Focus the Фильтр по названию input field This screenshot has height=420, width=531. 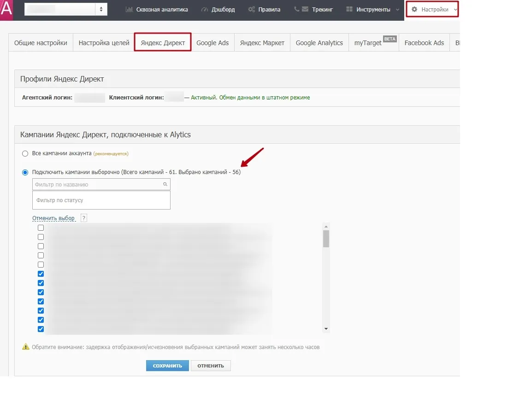[101, 185]
